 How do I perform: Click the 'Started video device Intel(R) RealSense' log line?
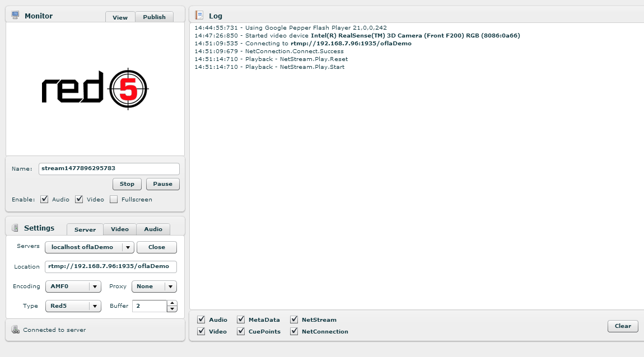357,36
